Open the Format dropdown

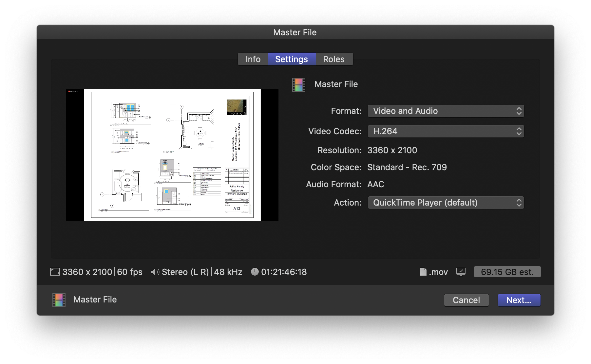click(446, 111)
